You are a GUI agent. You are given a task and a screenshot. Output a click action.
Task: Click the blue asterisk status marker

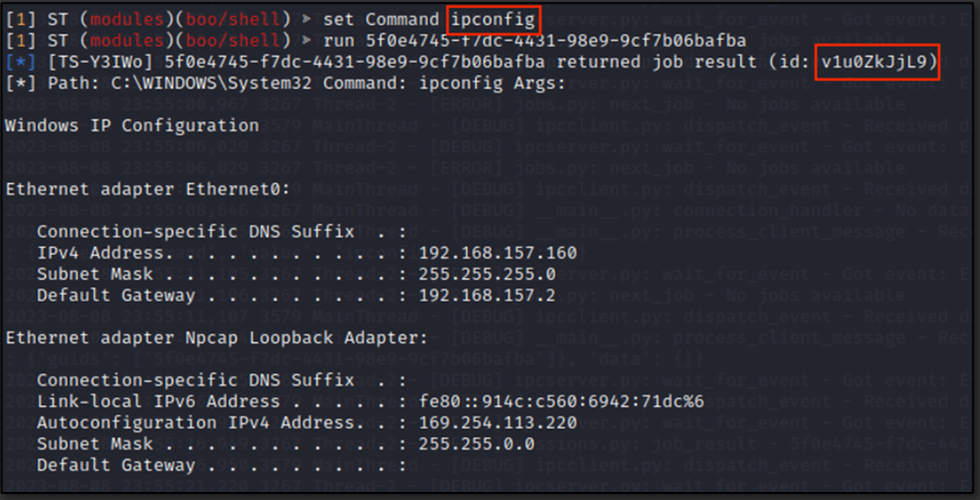point(21,62)
